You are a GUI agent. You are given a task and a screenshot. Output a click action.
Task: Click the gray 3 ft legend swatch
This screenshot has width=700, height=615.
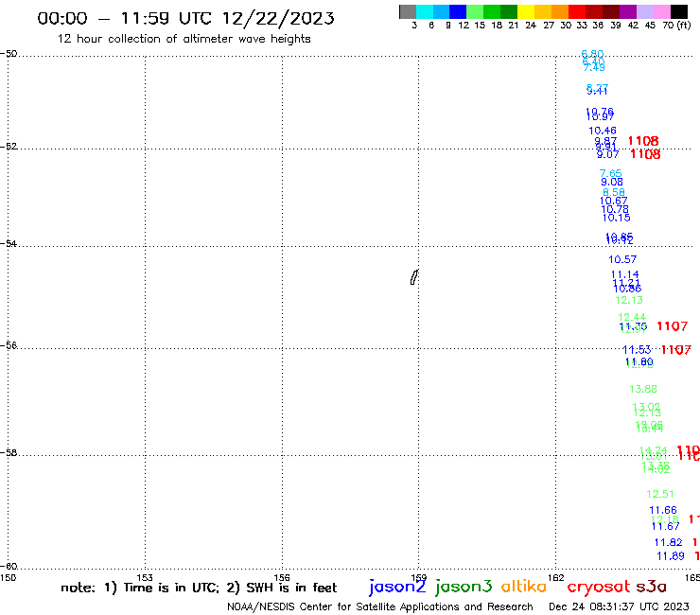pos(408,11)
